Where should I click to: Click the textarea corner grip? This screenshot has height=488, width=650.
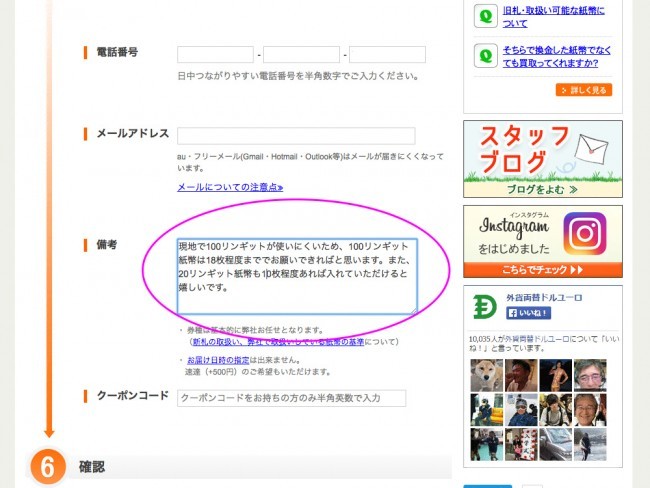[x=414, y=311]
